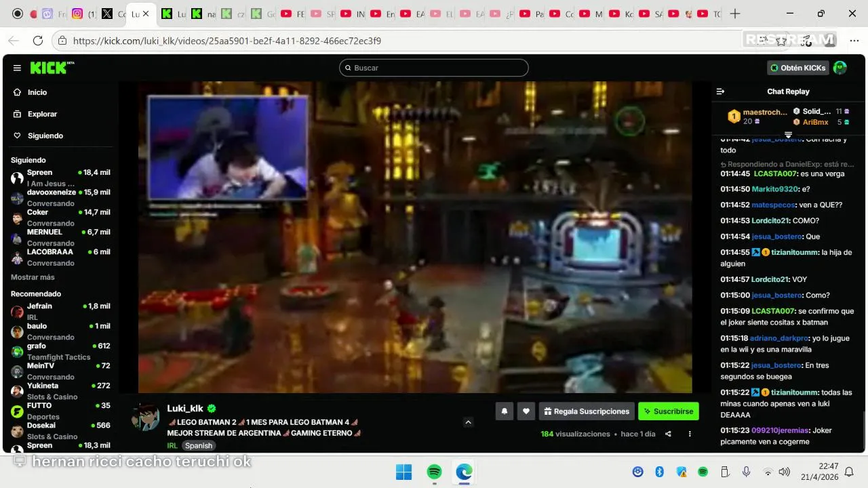Click LCASTA007 username at 01:14:45
This screenshot has width=868, height=488.
tap(775, 174)
